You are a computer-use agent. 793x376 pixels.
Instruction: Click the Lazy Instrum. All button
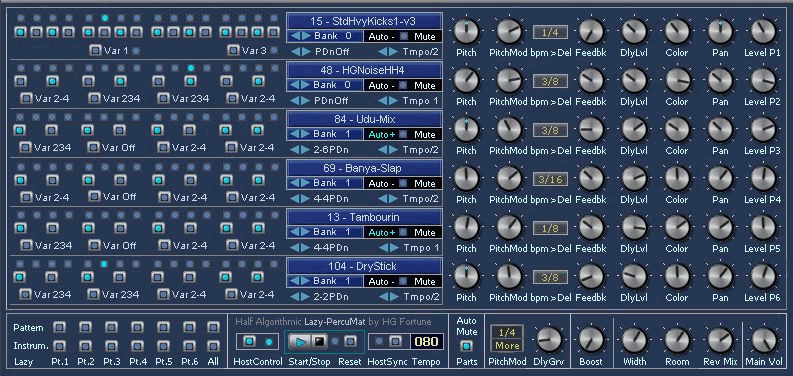[x=213, y=346]
